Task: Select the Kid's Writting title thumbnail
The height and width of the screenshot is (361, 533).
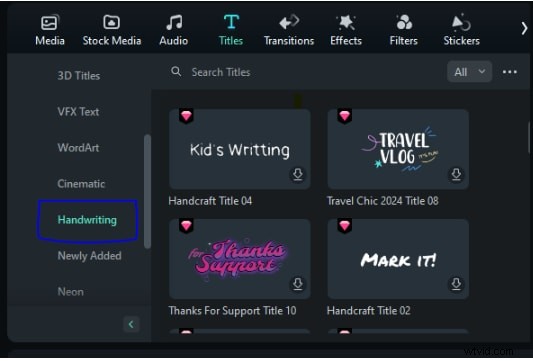Action: click(x=240, y=149)
